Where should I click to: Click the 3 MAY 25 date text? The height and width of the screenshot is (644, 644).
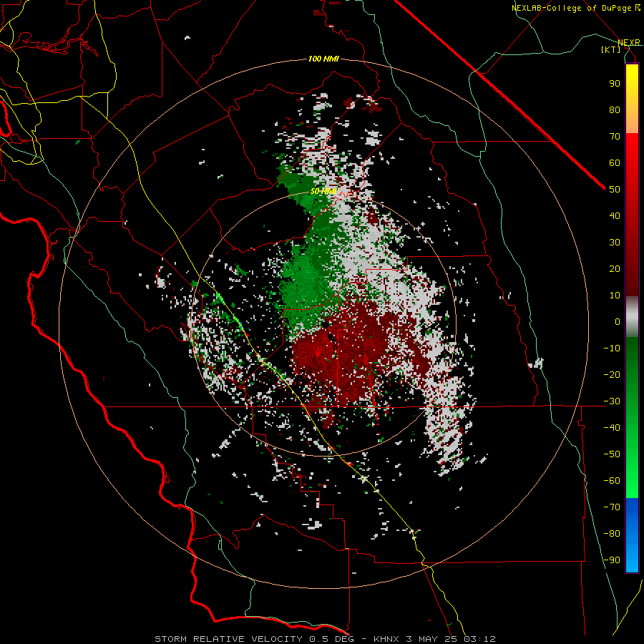point(431,639)
